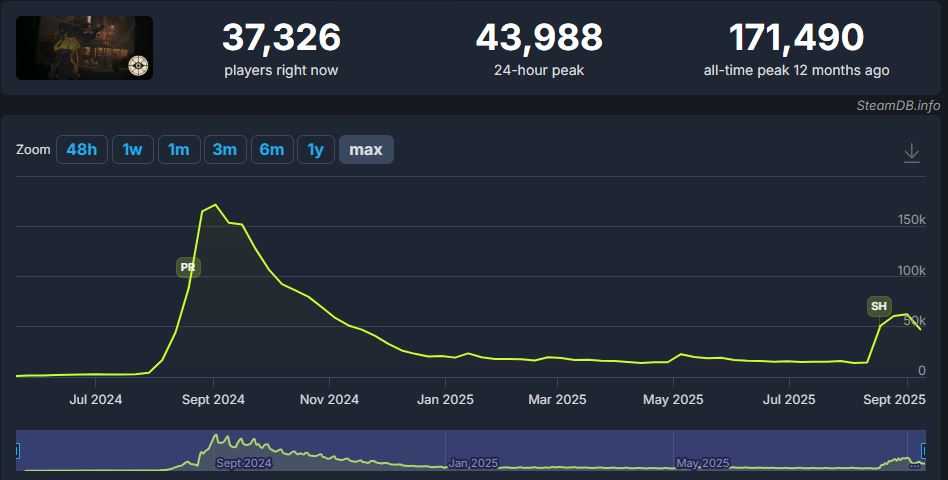Click the 37,326 players right now value
This screenshot has height=480, width=948.
(281, 37)
